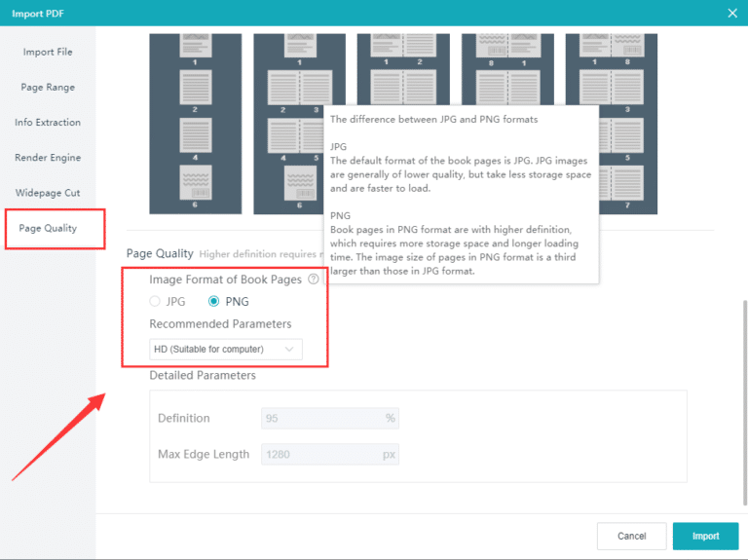Image resolution: width=748 pixels, height=560 pixels.
Task: Select the Widepage Cut tab
Action: [x=48, y=193]
